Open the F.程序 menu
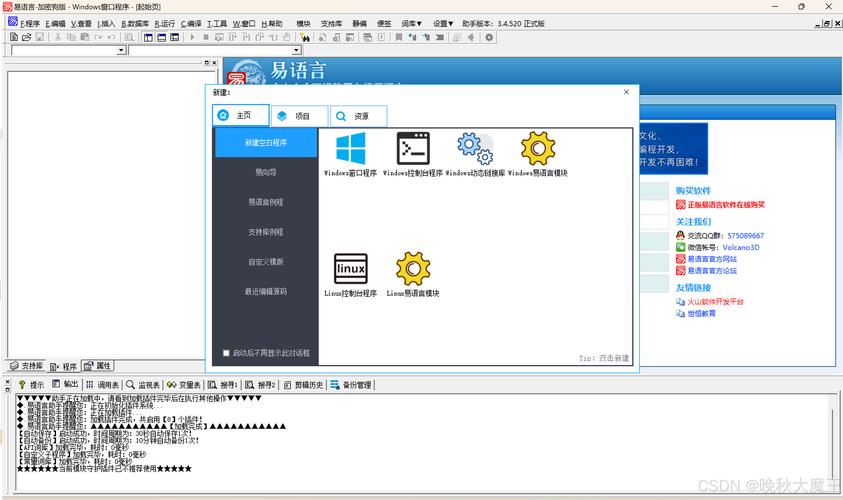The height and width of the screenshot is (500, 843). 30,24
